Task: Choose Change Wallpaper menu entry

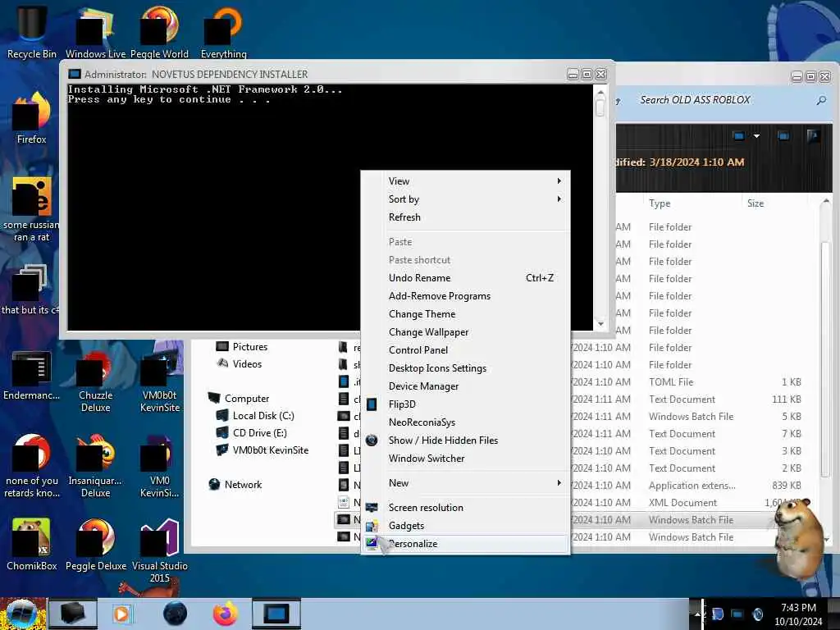Action: (465, 332)
